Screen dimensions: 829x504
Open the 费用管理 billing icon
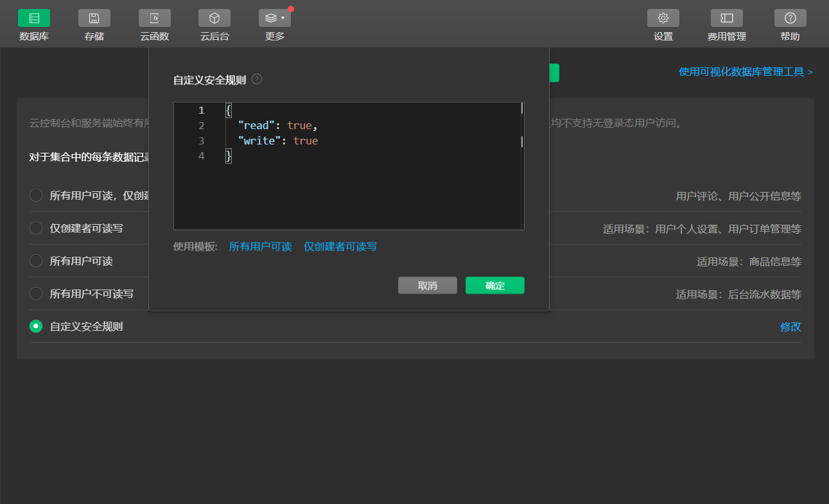click(727, 18)
